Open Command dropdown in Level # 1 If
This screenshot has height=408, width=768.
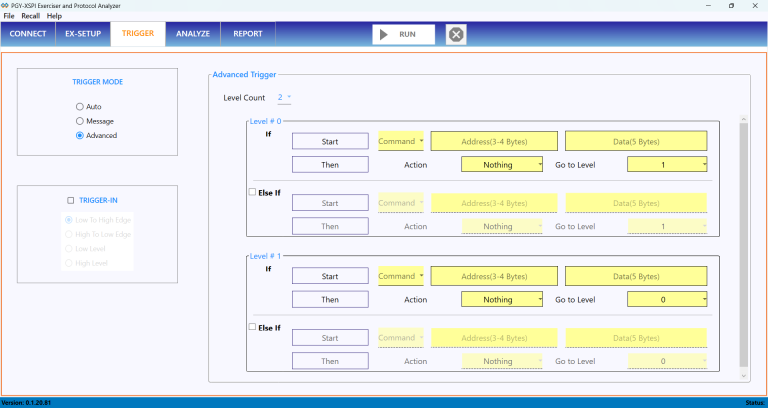point(401,276)
